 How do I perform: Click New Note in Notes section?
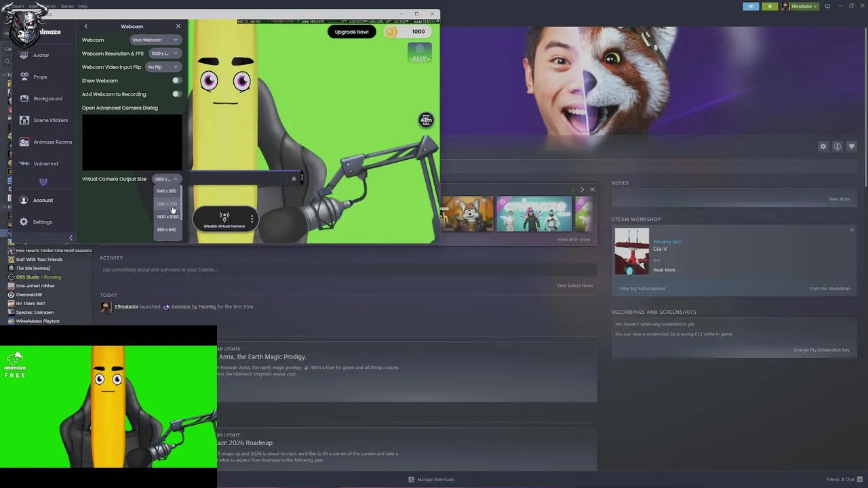coord(839,199)
